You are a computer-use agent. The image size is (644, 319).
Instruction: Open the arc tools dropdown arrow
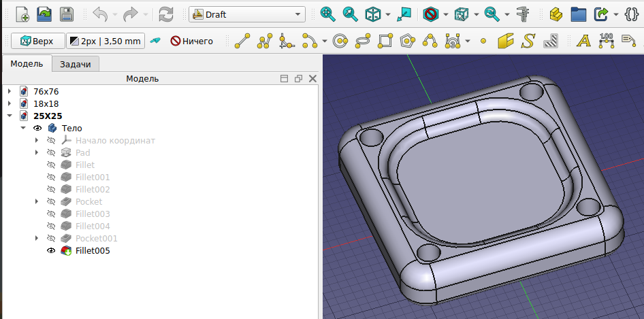click(x=325, y=41)
